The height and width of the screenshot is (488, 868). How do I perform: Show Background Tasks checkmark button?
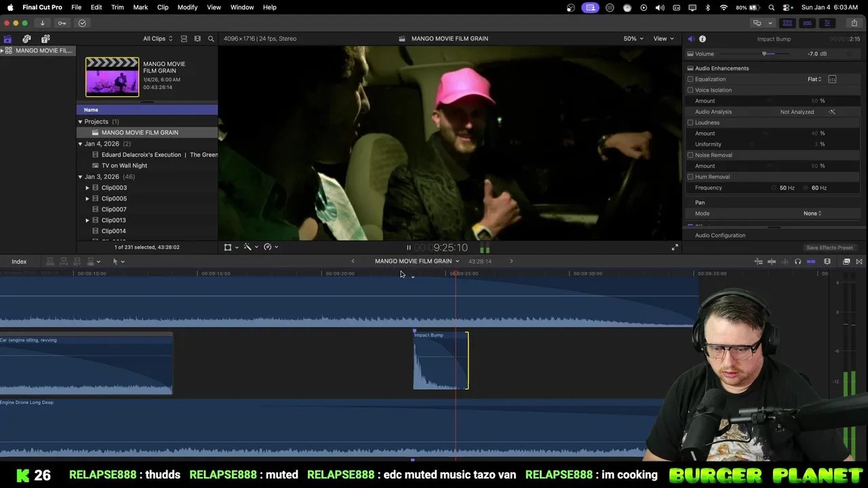[82, 23]
